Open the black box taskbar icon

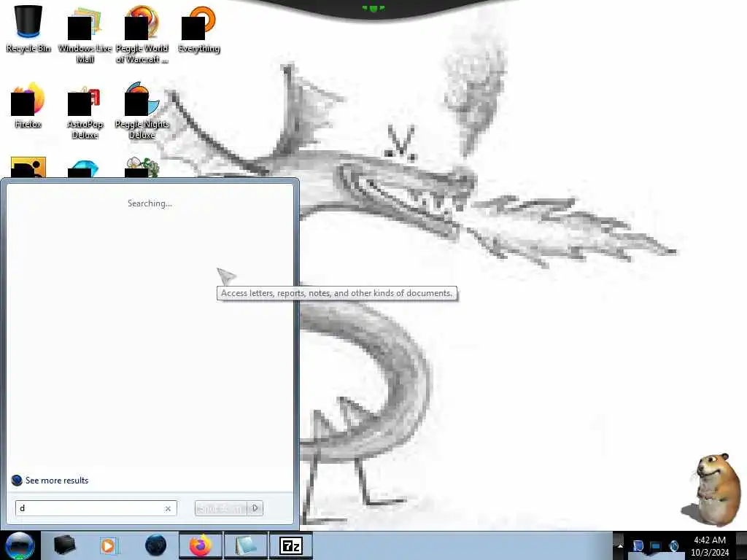[64, 545]
